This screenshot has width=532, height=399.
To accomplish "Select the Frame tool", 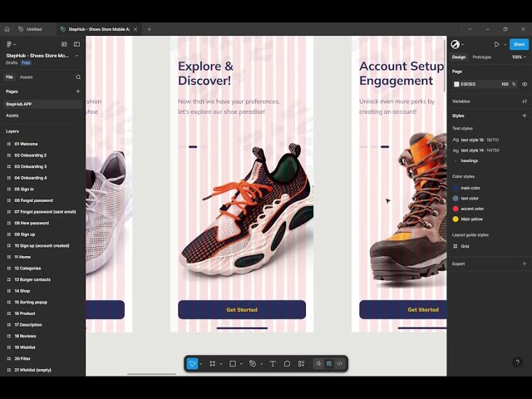I will click(213, 364).
